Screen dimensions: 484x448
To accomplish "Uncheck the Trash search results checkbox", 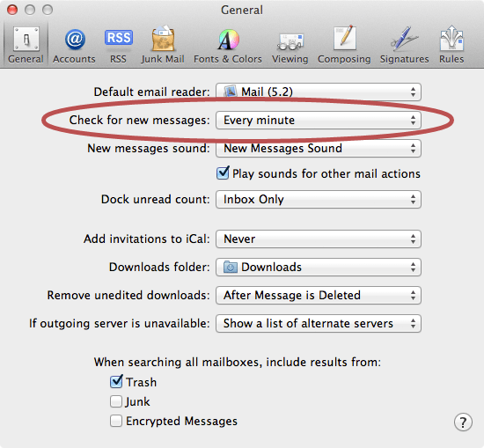I will pos(116,382).
